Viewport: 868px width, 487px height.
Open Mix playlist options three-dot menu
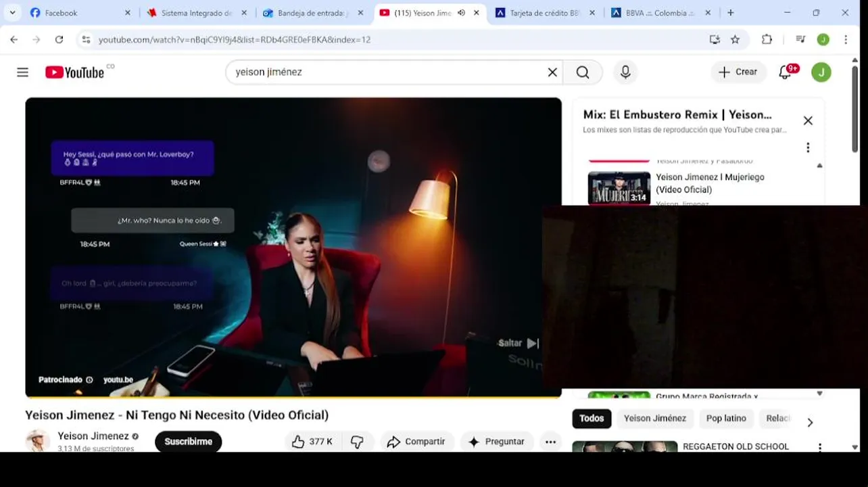[808, 147]
